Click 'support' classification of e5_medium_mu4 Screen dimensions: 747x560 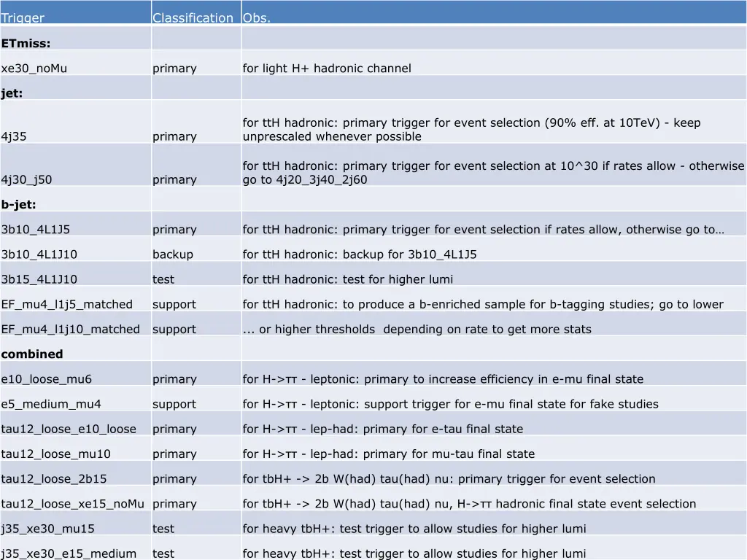click(196, 398)
